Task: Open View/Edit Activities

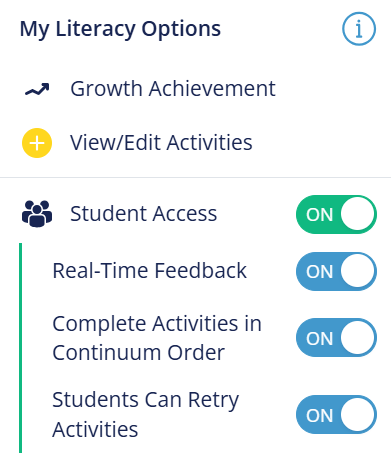Action: point(161,143)
